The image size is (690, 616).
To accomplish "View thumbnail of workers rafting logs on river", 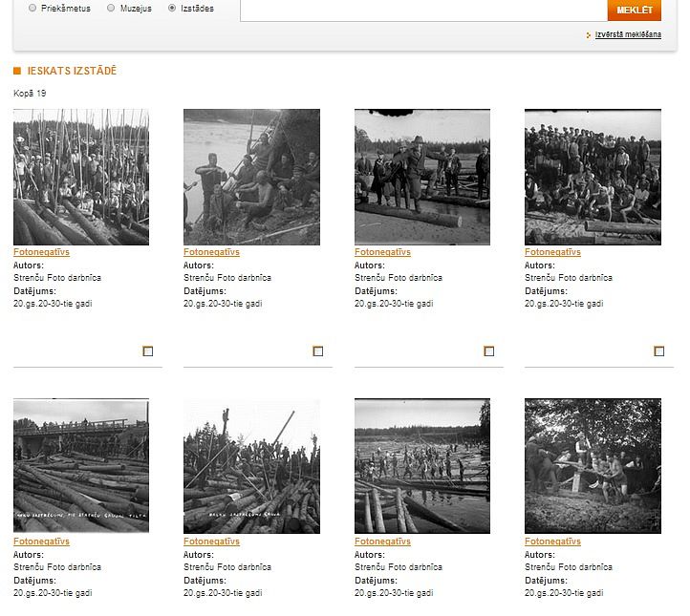I will pos(421,466).
